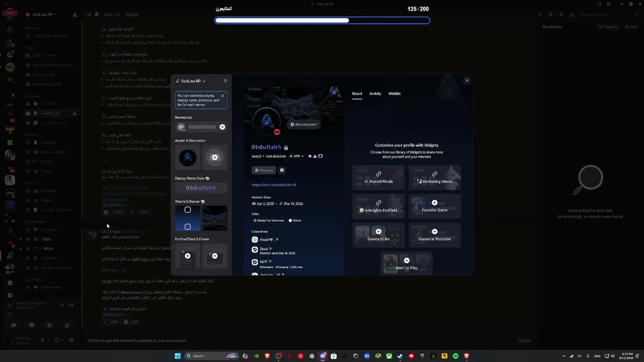Show hidden system tray icons

563,356
